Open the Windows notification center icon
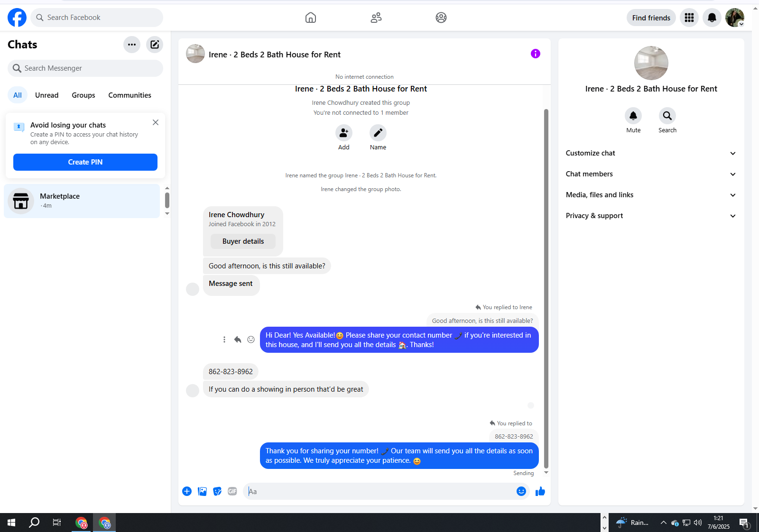Image resolution: width=759 pixels, height=532 pixels. pyautogui.click(x=744, y=523)
